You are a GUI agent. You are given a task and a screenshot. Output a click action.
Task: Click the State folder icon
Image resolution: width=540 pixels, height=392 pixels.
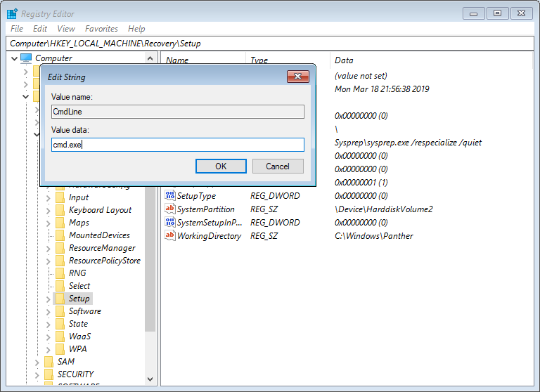tap(60, 324)
